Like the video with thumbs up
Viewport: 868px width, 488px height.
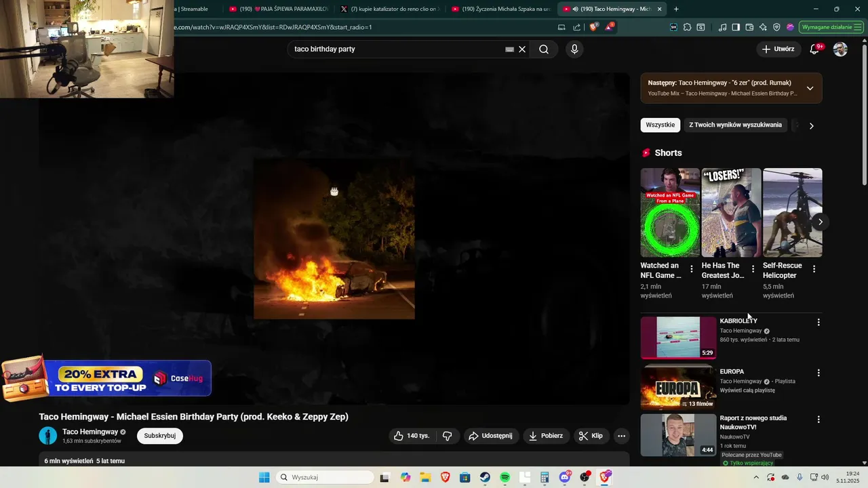pyautogui.click(x=412, y=436)
